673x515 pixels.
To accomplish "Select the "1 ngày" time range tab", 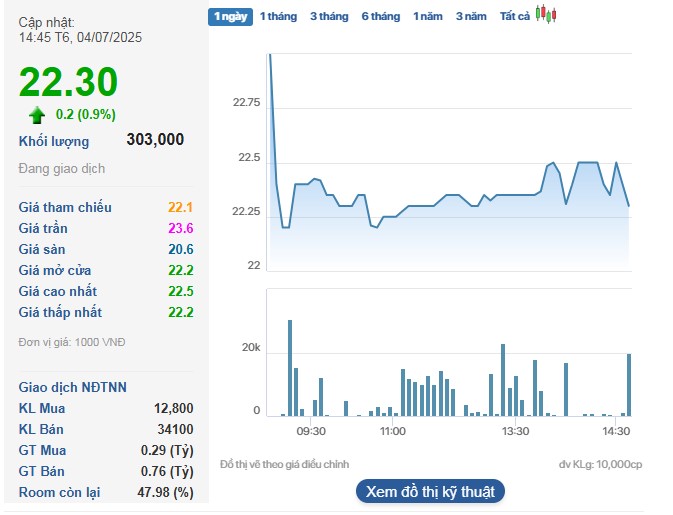I will tap(230, 16).
